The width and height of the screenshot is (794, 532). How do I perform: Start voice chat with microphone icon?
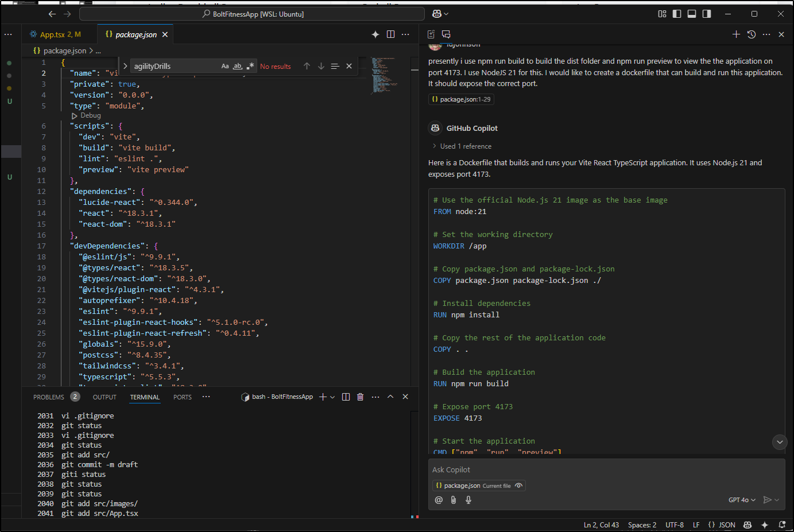[468, 500]
